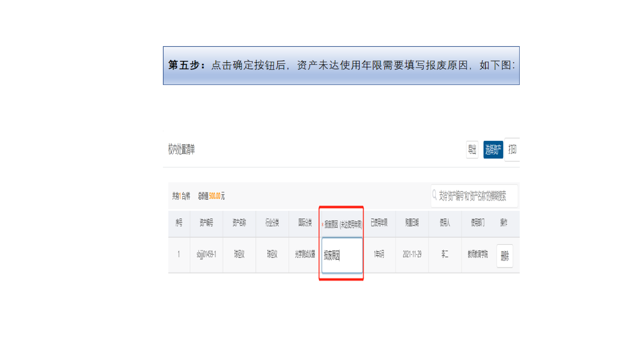Select the 资产名称 column header
Image resolution: width=644 pixels, height=362 pixels.
click(x=239, y=222)
